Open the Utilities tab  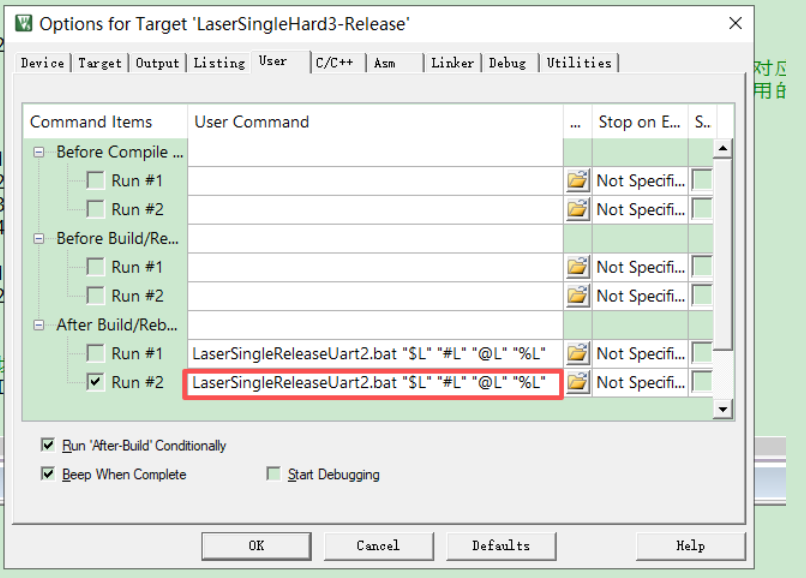(x=579, y=63)
